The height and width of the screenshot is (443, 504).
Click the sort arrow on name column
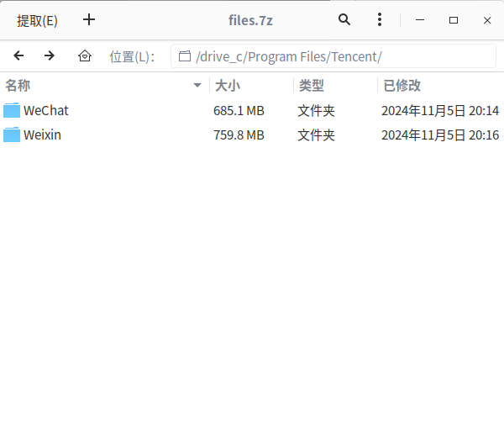pos(197,86)
